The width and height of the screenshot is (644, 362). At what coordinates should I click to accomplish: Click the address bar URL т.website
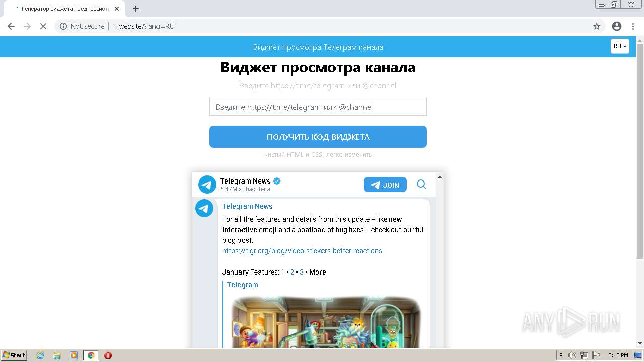click(x=143, y=26)
